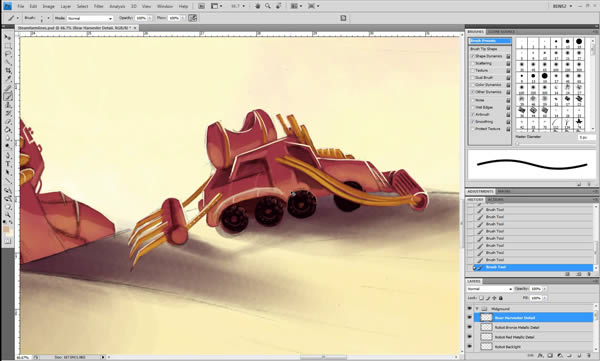
Task: Open the Window menu
Action: coord(165,7)
